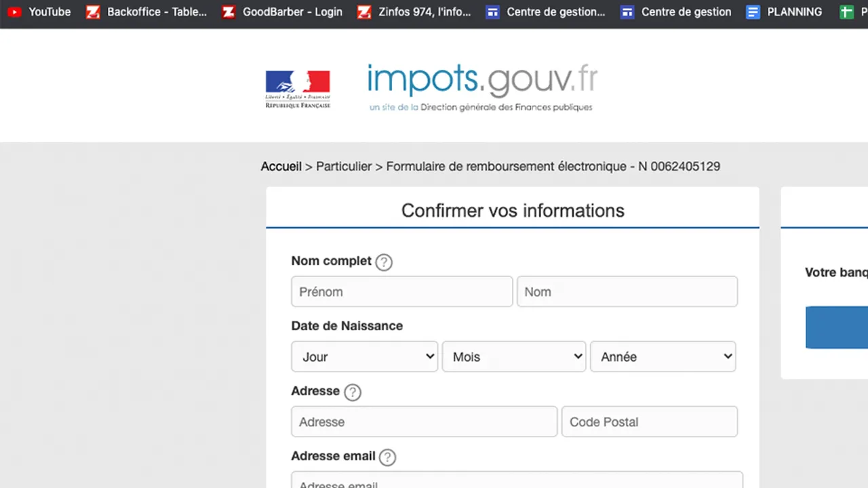The width and height of the screenshot is (868, 488).
Task: Click the Adresse email help icon
Action: (387, 457)
